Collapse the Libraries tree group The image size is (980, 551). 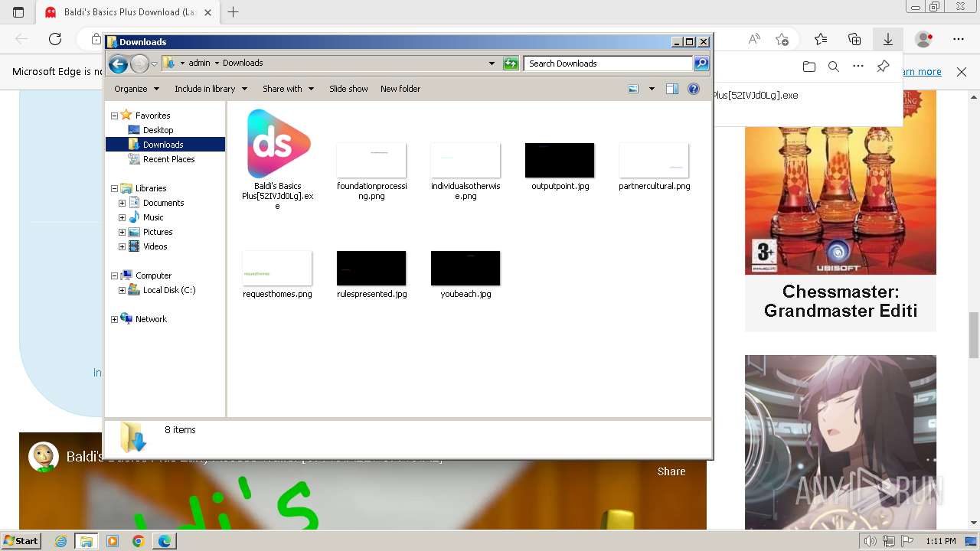point(114,188)
